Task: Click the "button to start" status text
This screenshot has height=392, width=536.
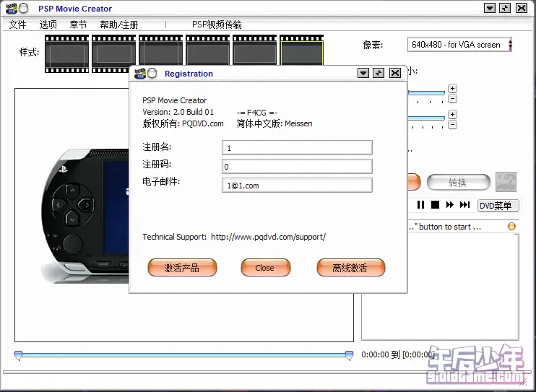Action: pyautogui.click(x=444, y=227)
